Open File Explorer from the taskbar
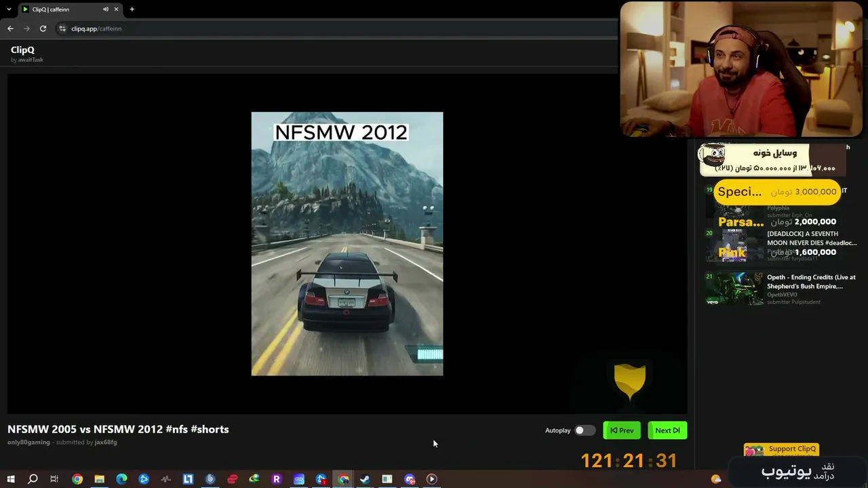Viewport: 868px width, 488px height. click(99, 479)
